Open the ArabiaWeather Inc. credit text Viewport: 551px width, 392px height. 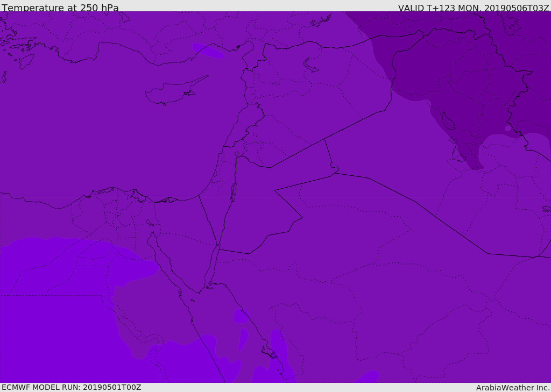click(512, 388)
